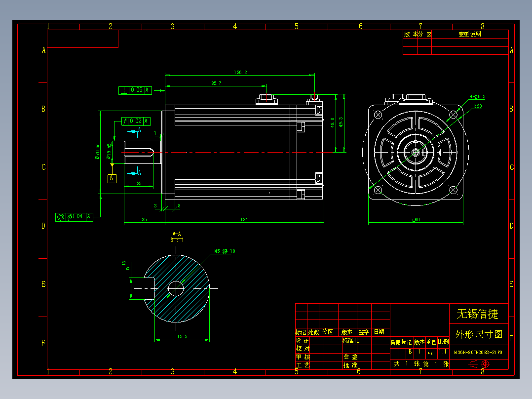Select the 变更说明 header in revision table

(469, 35)
